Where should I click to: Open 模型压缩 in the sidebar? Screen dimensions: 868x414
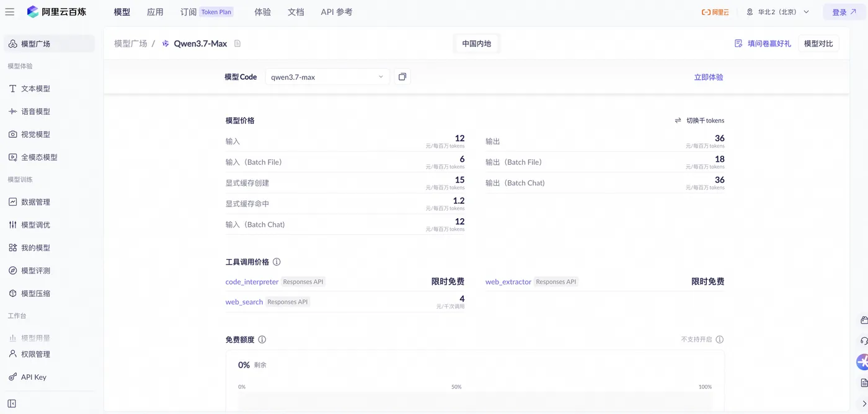tap(50, 294)
